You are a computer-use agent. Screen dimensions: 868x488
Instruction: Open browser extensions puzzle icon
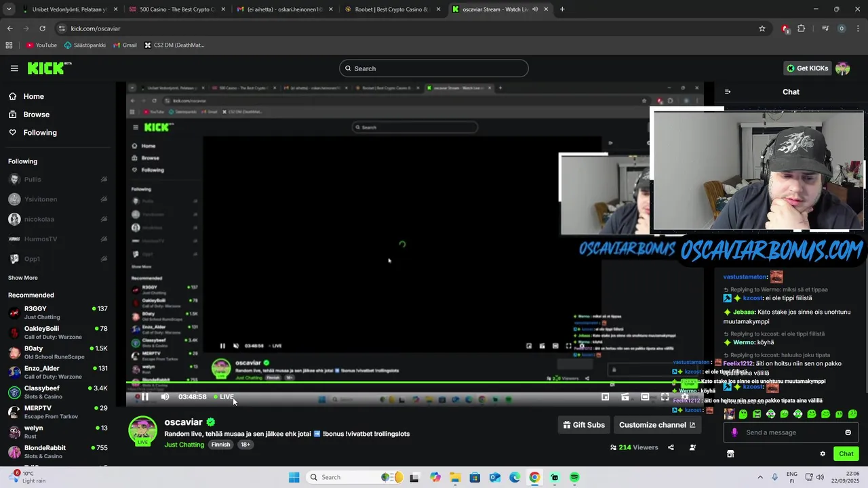coord(802,28)
